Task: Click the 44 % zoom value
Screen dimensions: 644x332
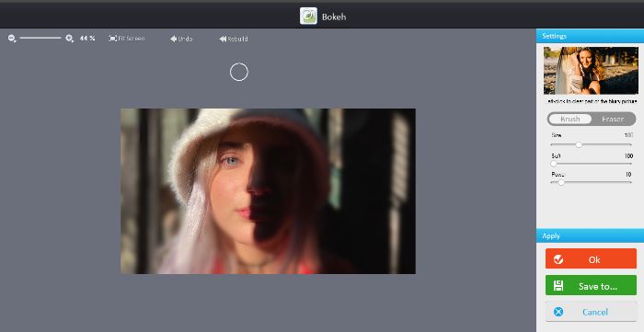Action: [x=87, y=38]
